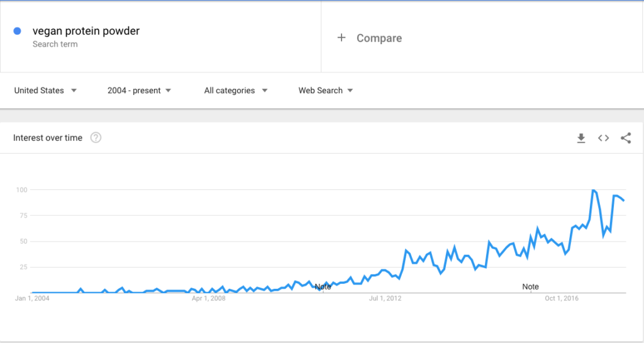Edit the vegan protein powder search term

86,31
